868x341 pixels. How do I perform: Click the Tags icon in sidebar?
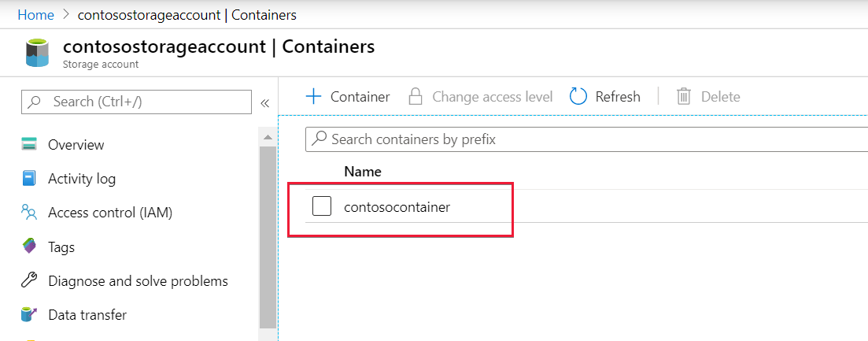coord(30,246)
